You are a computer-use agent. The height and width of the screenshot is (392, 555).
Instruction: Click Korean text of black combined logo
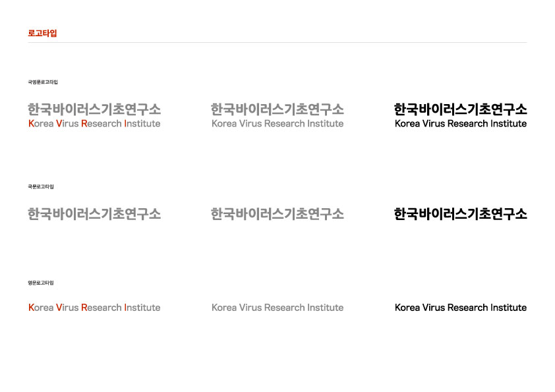(x=460, y=109)
